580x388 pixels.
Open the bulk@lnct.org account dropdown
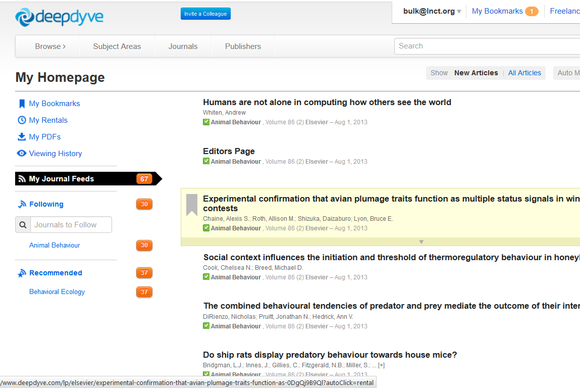click(432, 11)
